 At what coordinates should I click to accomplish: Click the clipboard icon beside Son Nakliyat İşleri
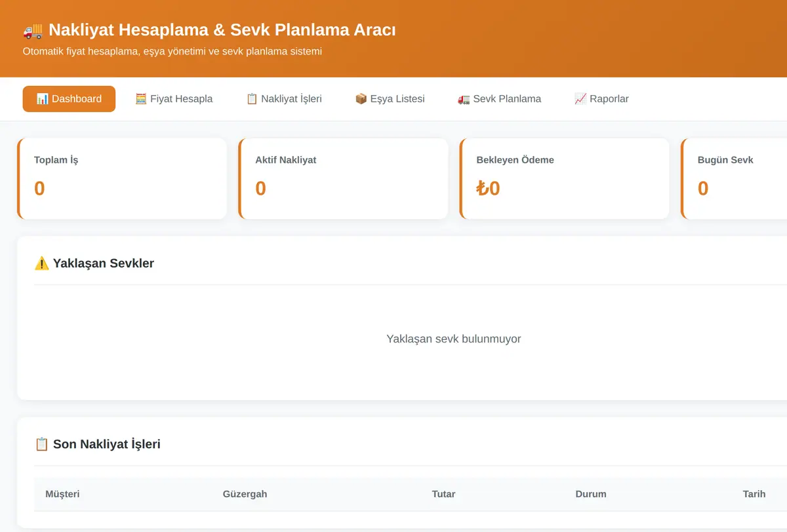pyautogui.click(x=41, y=444)
